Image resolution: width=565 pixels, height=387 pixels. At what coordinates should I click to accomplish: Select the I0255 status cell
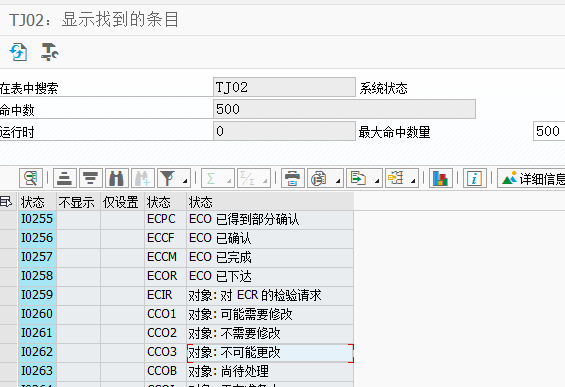tap(37, 219)
